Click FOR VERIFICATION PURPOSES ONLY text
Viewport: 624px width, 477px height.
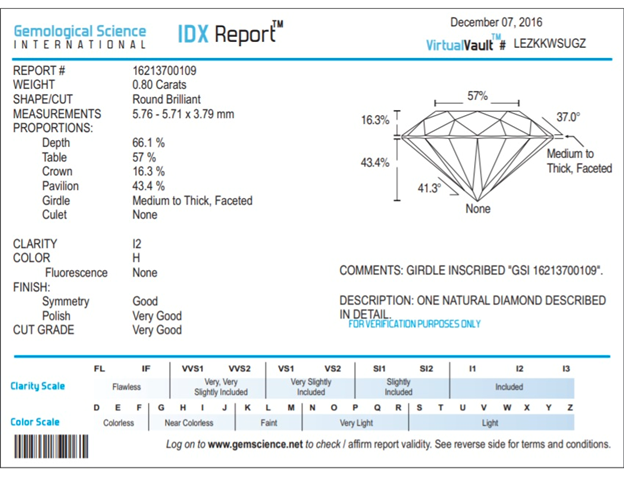click(414, 324)
